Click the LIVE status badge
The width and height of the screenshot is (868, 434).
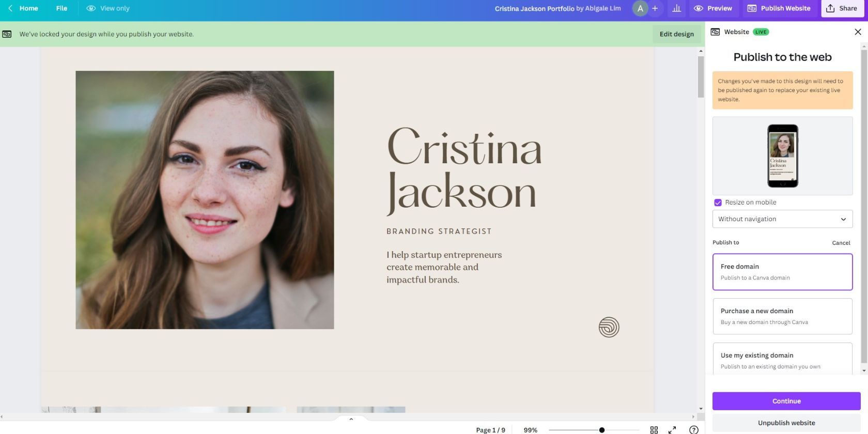tap(761, 32)
